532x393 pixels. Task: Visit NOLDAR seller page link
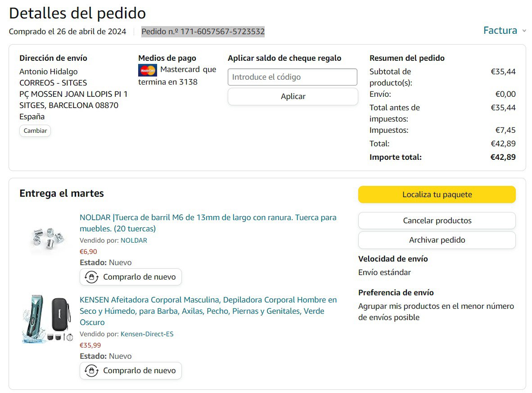[x=134, y=240]
